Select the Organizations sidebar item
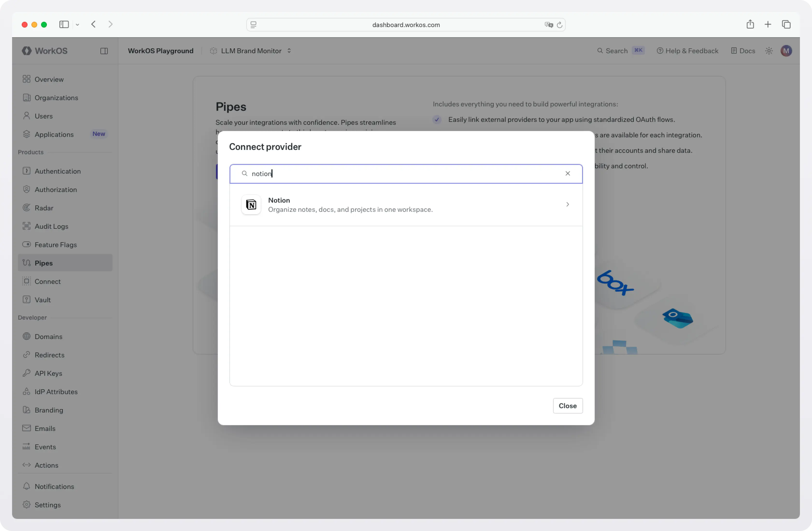The width and height of the screenshot is (812, 531). click(x=56, y=98)
